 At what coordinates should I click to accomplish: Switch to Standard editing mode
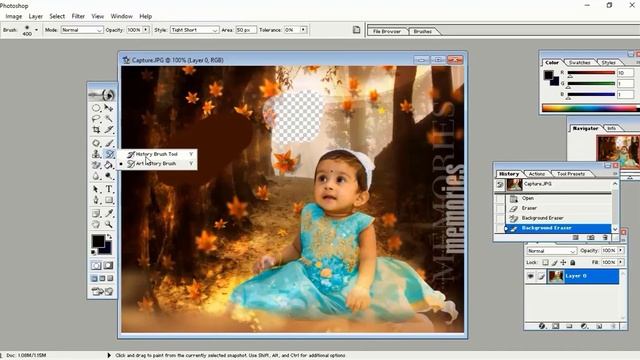tap(96, 265)
